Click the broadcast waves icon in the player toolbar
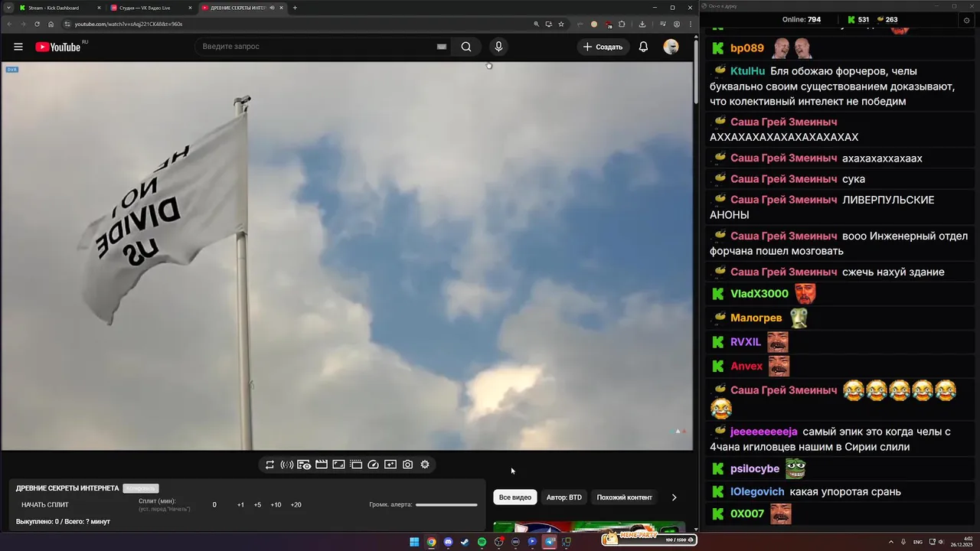980x551 pixels. pyautogui.click(x=287, y=465)
